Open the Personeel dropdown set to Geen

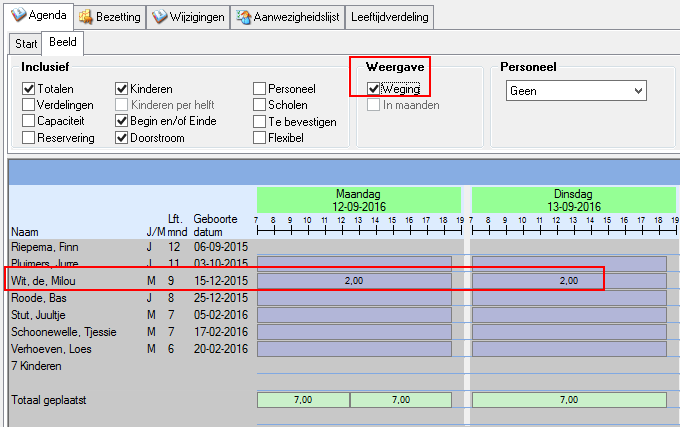576,91
